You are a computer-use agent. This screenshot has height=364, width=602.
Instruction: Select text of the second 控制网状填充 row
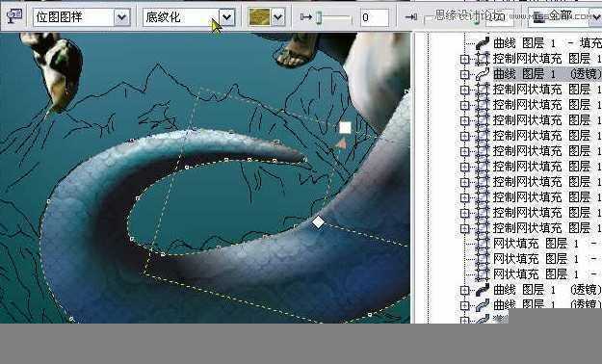click(x=547, y=90)
